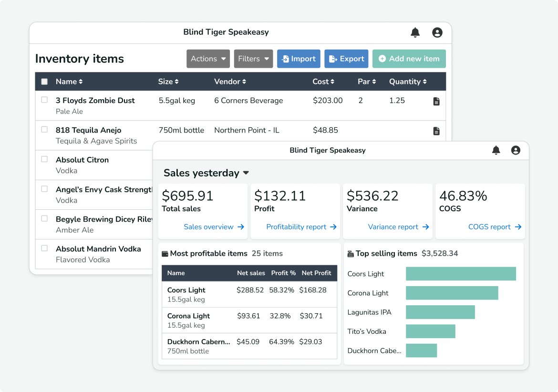Open the document icon for 3 Floyds Zombie Dust
The height and width of the screenshot is (392, 558).
coord(436,102)
